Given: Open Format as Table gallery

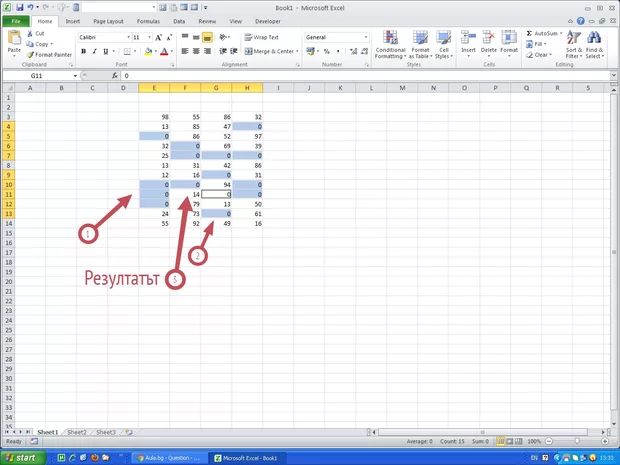Looking at the screenshot, I should click(420, 45).
